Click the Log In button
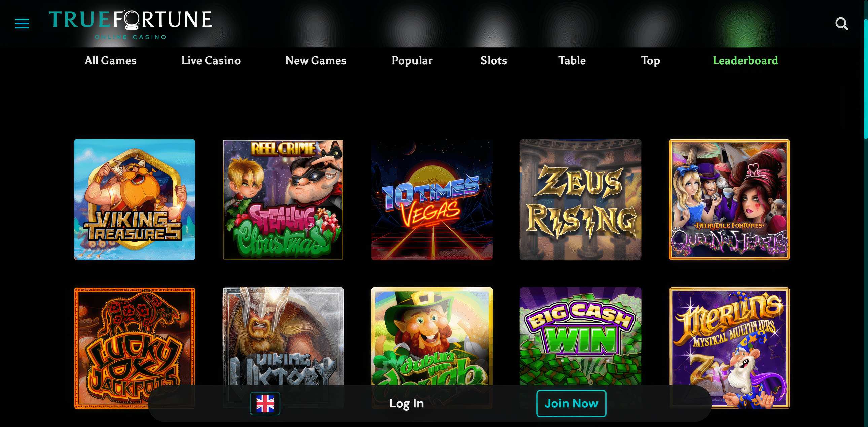The height and width of the screenshot is (427, 868). [406, 403]
